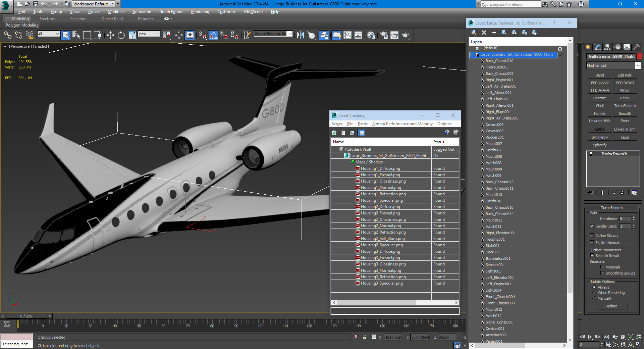644x349 pixels.
Task: Click the Symmetry modifier button
Action: click(x=599, y=137)
